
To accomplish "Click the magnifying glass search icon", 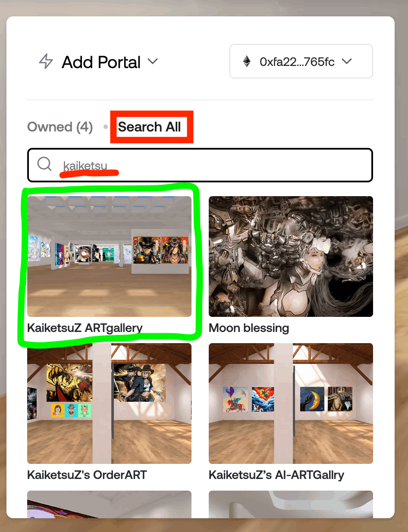I will coord(44,164).
